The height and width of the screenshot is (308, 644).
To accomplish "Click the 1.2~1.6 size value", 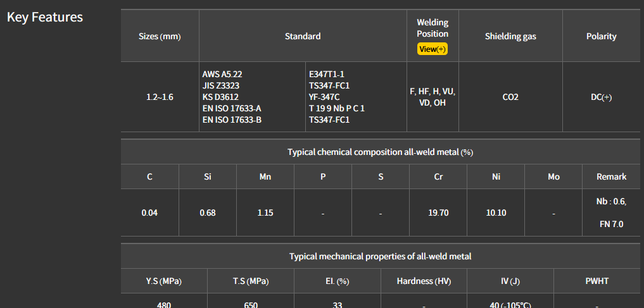I will pyautogui.click(x=160, y=97).
